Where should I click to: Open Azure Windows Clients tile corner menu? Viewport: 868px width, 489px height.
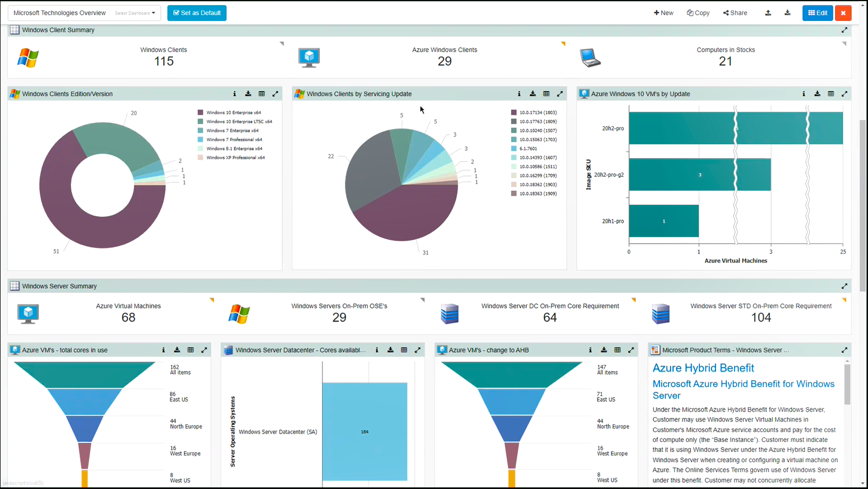coord(563,43)
